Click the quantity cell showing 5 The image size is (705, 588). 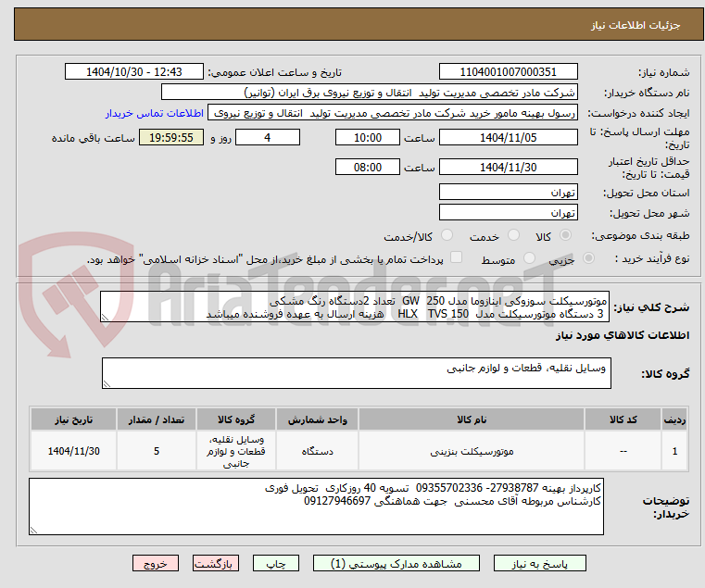tap(156, 451)
